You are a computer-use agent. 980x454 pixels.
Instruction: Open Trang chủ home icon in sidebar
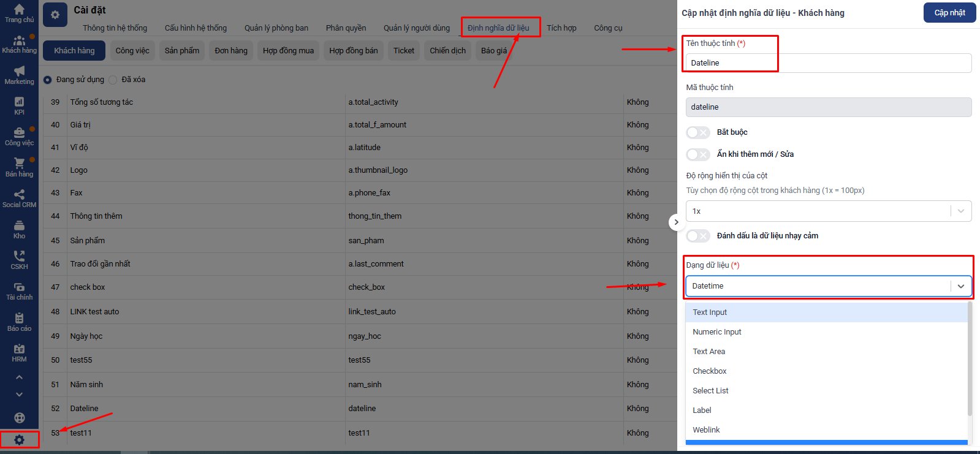point(19,10)
